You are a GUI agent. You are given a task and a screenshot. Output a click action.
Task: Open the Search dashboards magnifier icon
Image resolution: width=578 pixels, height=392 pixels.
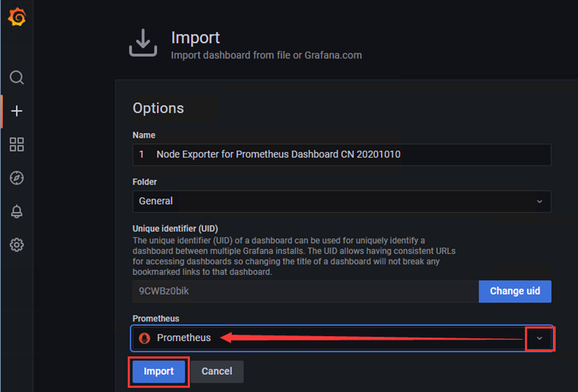[x=17, y=78]
